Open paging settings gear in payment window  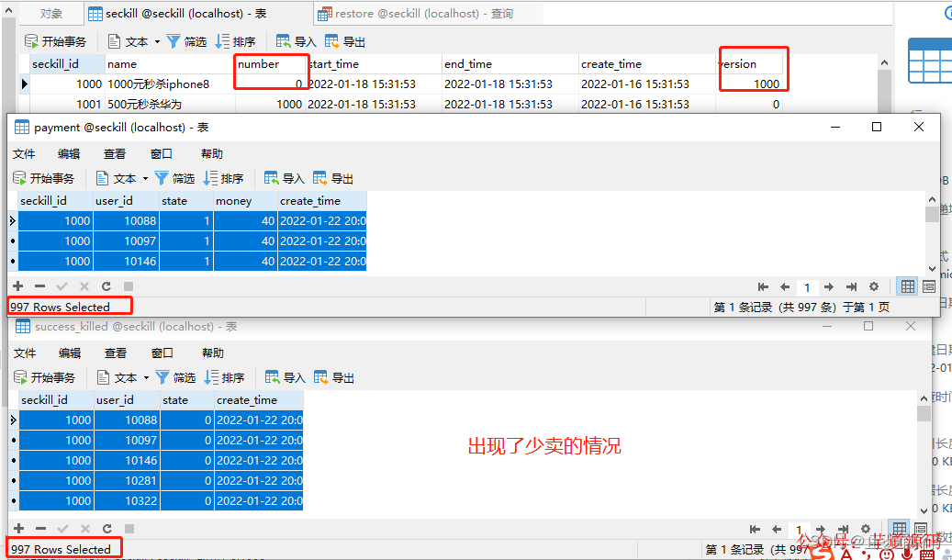tap(874, 286)
